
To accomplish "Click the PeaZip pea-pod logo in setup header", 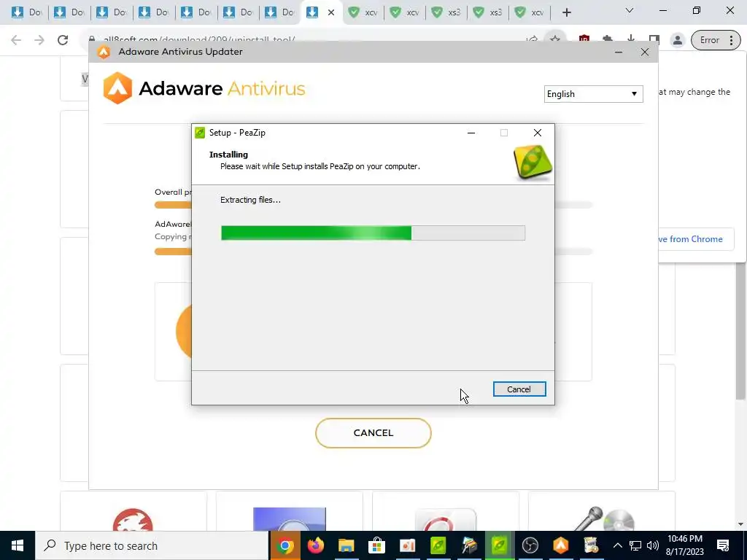I will [x=533, y=163].
